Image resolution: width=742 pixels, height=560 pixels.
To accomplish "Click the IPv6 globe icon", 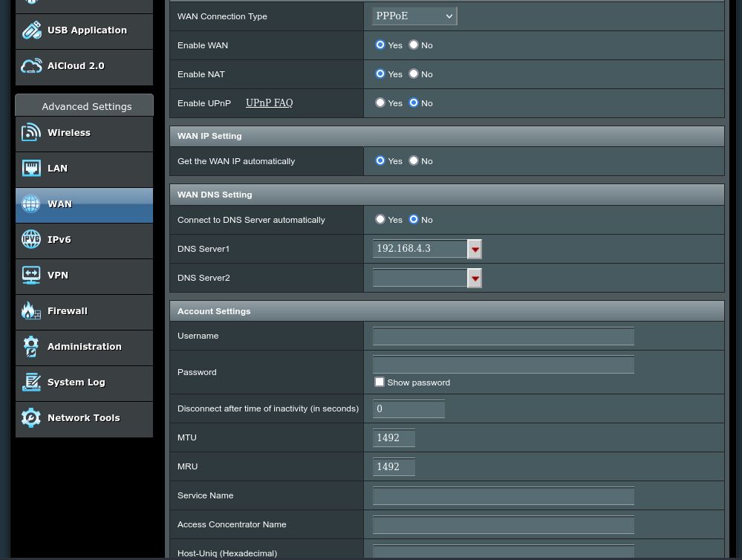I will click(31, 240).
